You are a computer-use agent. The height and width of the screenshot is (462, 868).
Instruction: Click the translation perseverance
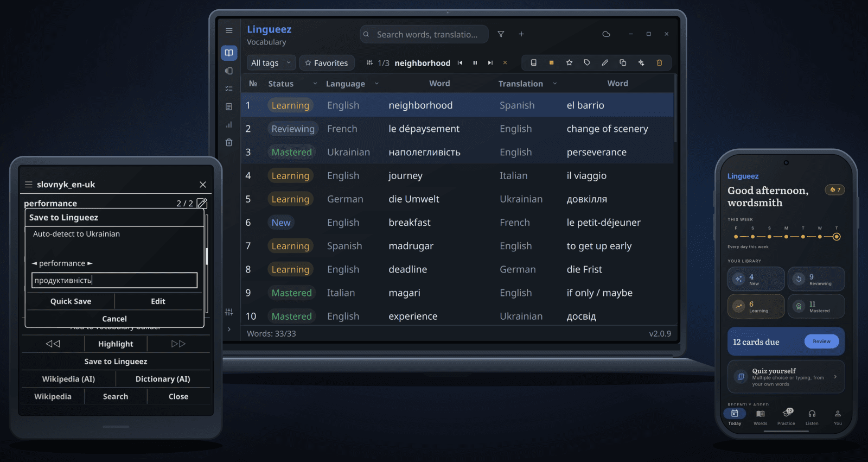[597, 153]
